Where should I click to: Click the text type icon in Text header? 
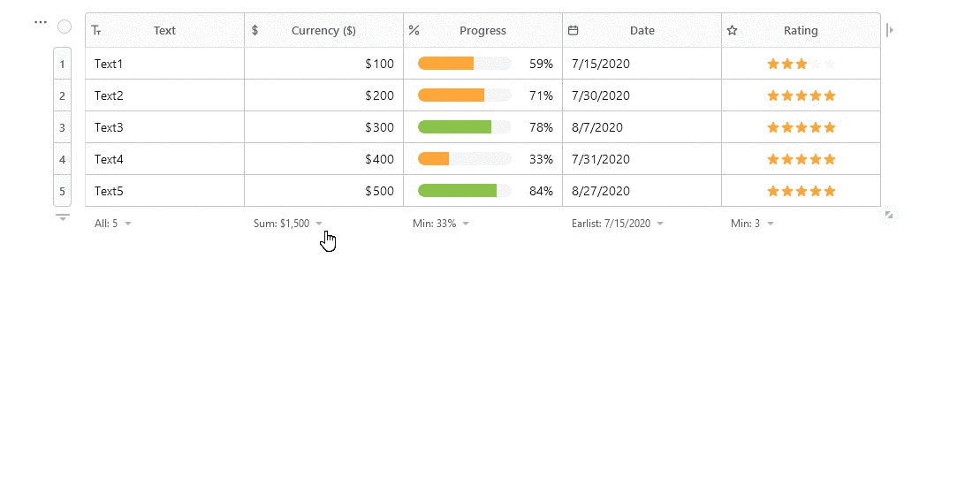click(96, 30)
